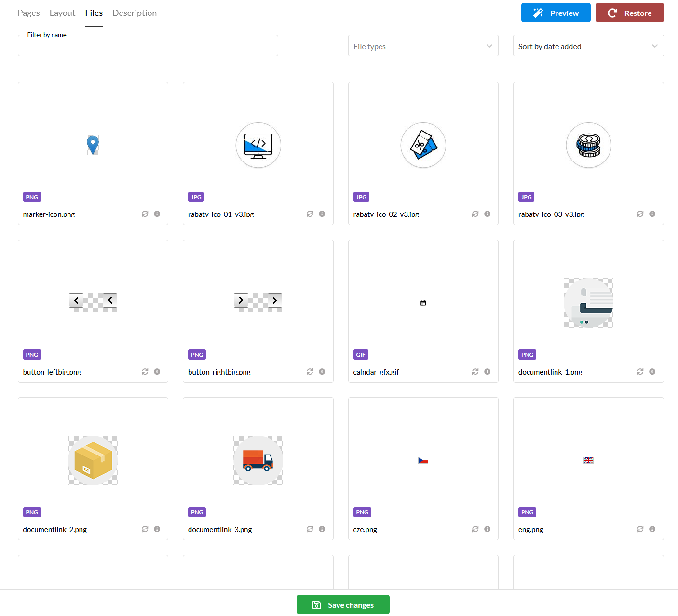Select the documentlink_2.png package box thumbnail
This screenshot has height=616, width=678.
(x=93, y=460)
